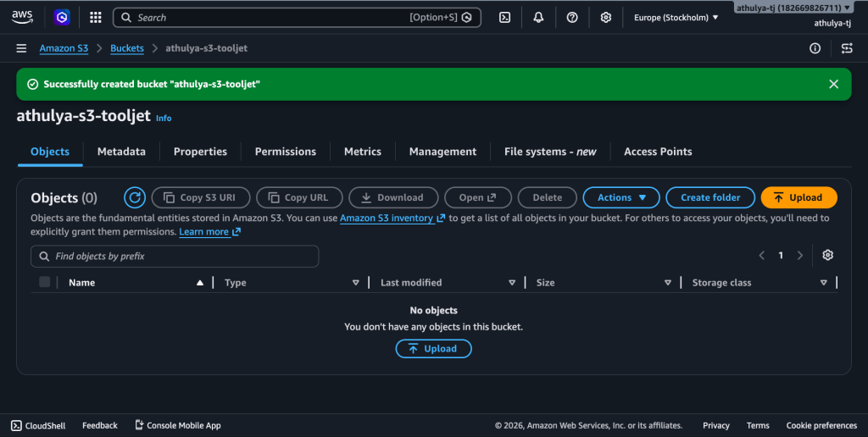This screenshot has width=868, height=437.
Task: Click the Open button
Action: click(478, 197)
